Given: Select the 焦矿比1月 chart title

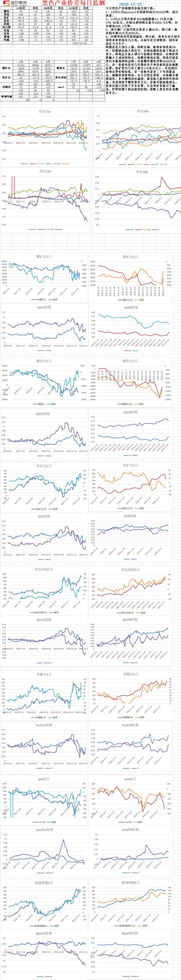Looking at the screenshot, I should (44, 466).
